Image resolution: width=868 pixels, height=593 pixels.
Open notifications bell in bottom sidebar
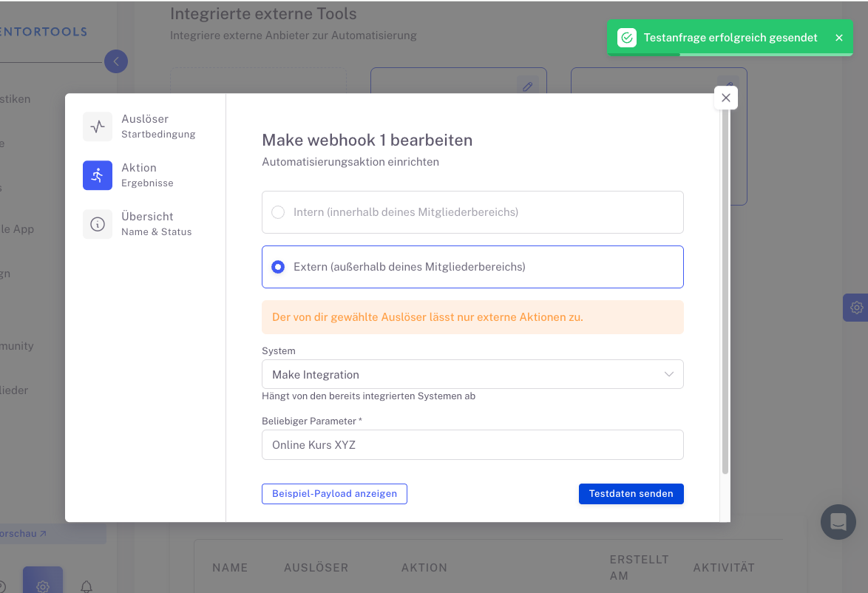[x=87, y=586]
